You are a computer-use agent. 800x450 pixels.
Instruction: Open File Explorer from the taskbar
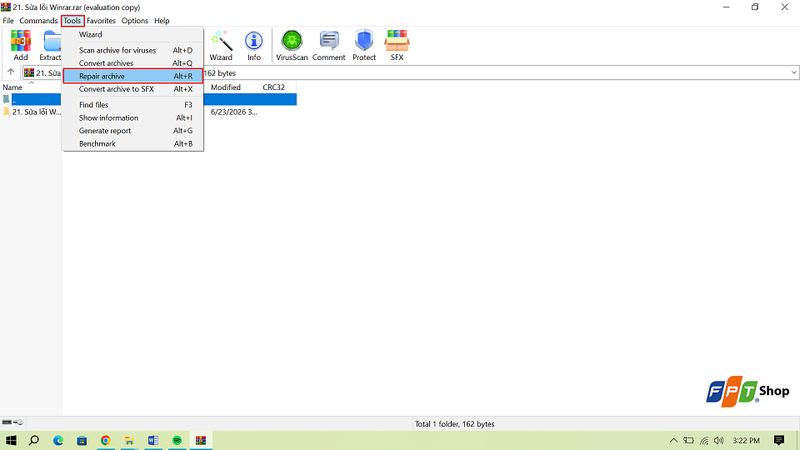(x=129, y=440)
